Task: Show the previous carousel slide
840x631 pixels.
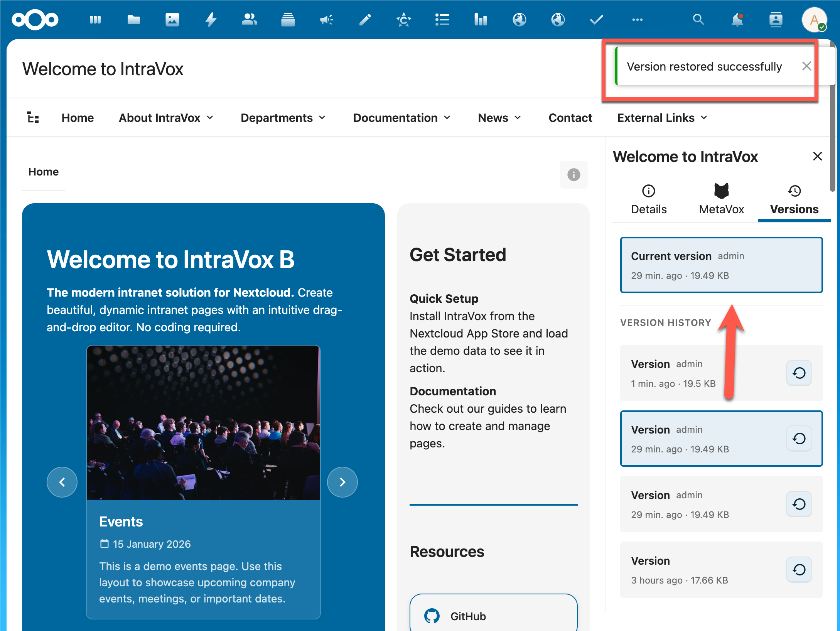Action: [62, 482]
